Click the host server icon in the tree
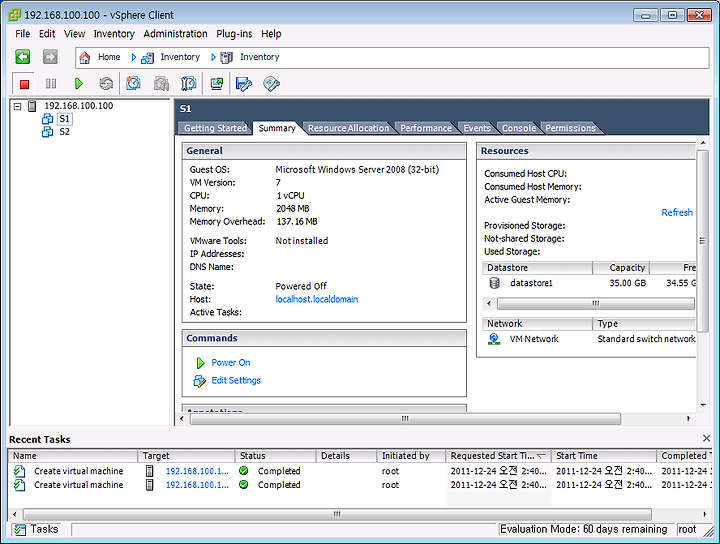 (32, 106)
